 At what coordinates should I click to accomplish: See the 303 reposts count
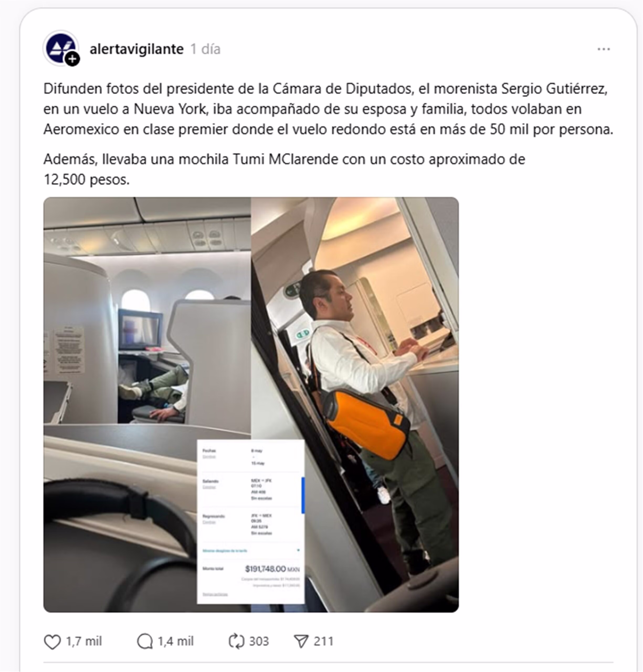click(x=259, y=642)
